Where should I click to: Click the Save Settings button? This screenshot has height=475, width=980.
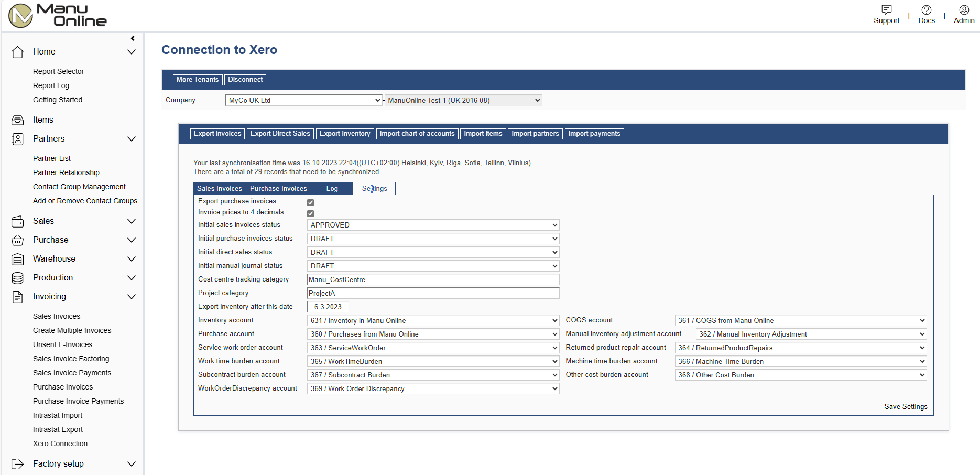[906, 407]
